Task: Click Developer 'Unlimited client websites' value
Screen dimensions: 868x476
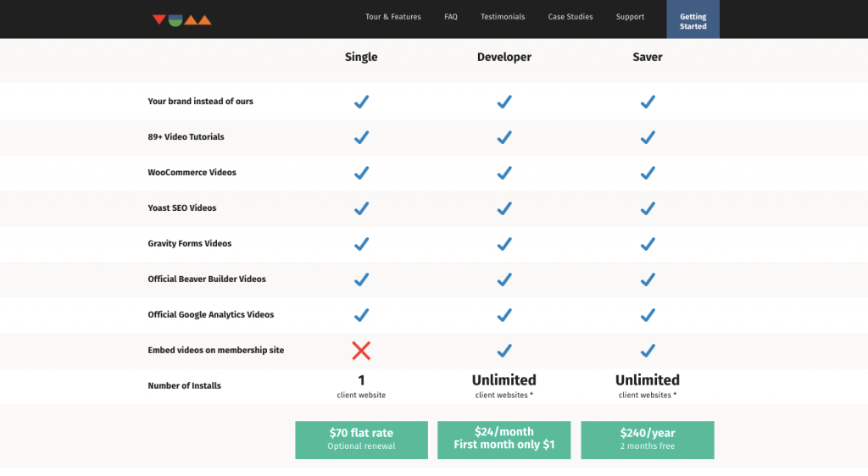Action: tap(504, 386)
